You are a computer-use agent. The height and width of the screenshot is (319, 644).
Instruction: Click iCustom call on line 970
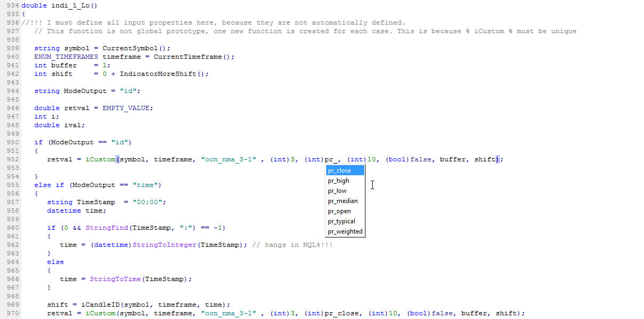pyautogui.click(x=100, y=313)
